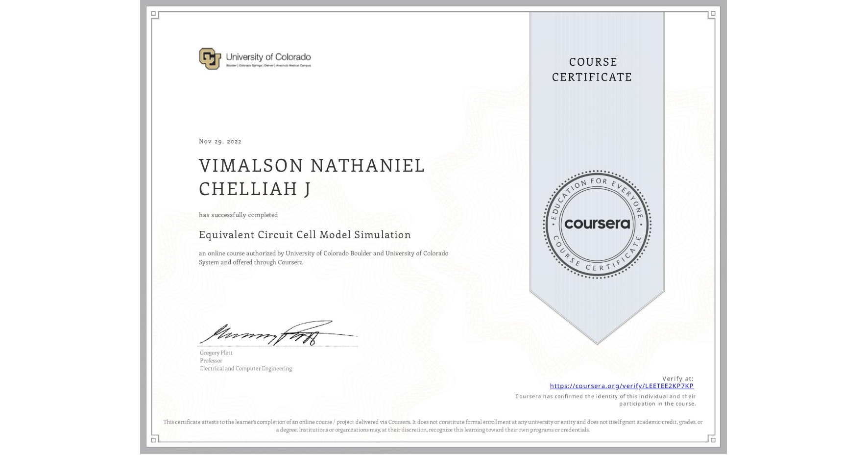Viewport: 868px width, 455px height.
Task: Click the course authorization description paragraph
Action: 323,258
